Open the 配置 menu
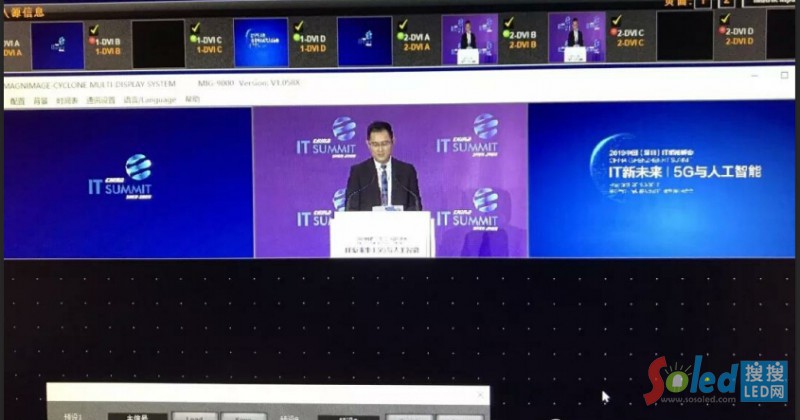 [x=17, y=100]
